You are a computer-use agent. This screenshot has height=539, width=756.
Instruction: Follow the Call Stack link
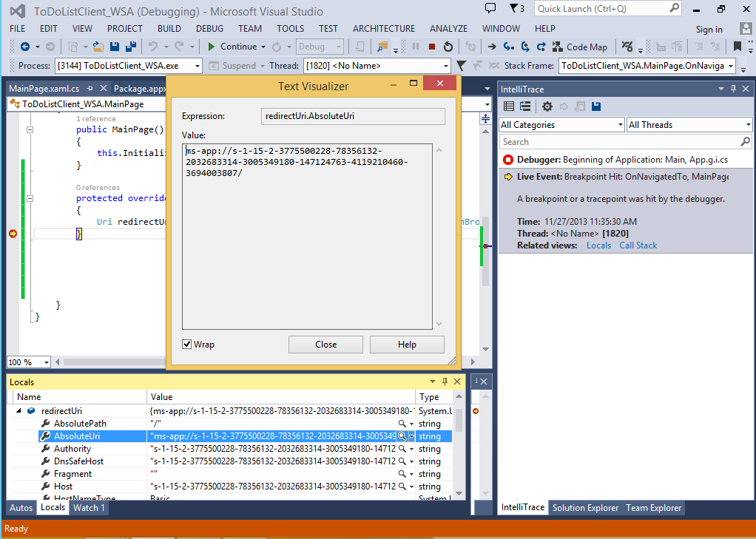[x=638, y=245]
